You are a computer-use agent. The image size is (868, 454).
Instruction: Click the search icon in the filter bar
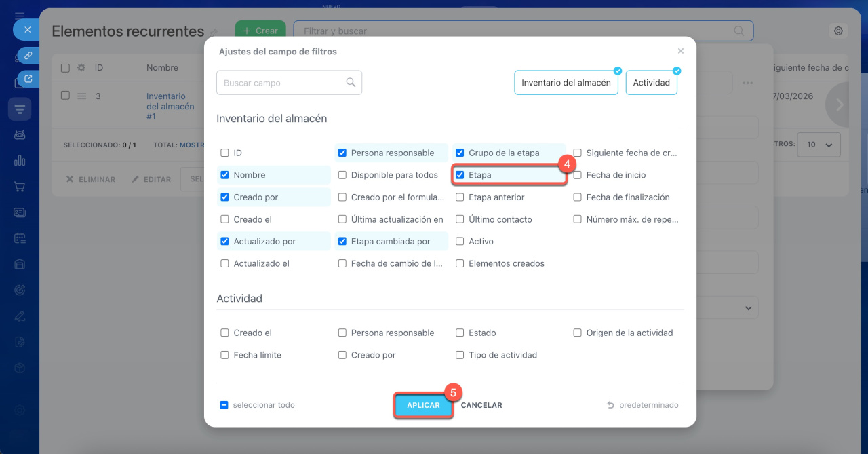739,31
